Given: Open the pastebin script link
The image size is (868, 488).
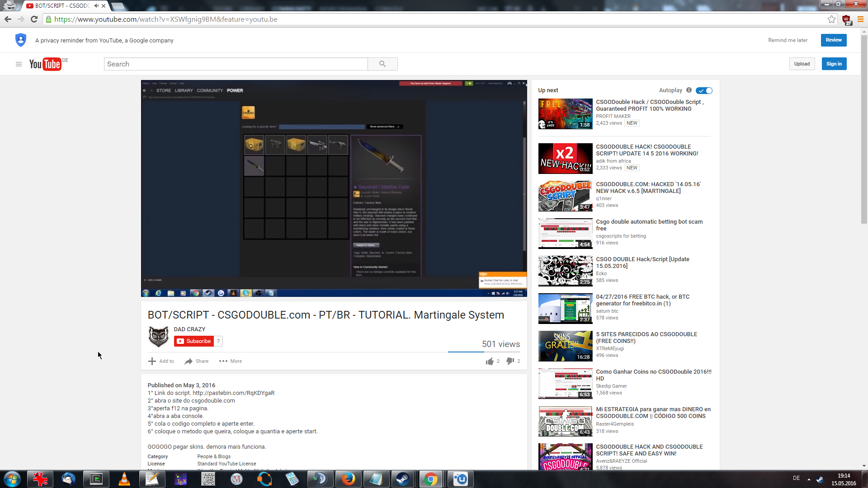Looking at the screenshot, I should 233,393.
